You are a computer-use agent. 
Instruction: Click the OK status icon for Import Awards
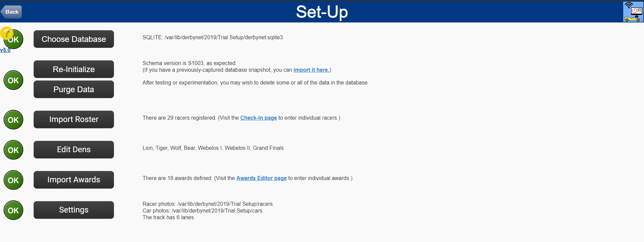[13, 180]
